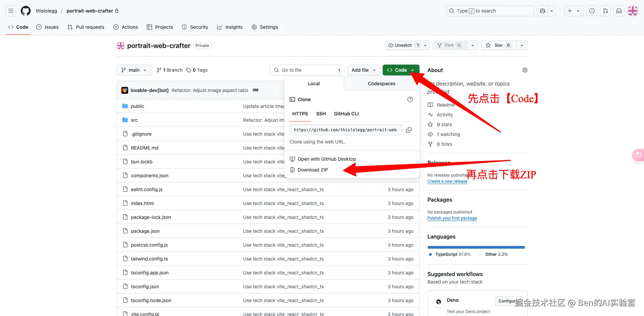Viewport: 644px width, 316px height.
Task: Fork this repository
Action: 450,45
